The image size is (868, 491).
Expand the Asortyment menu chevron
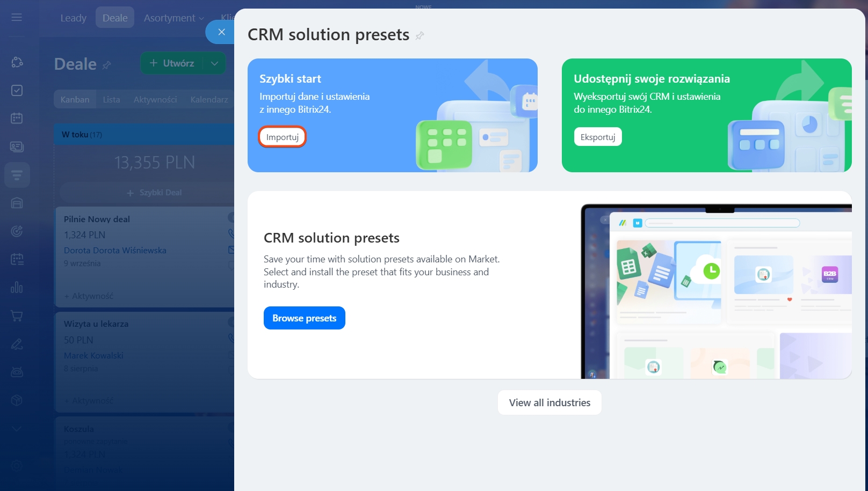point(201,18)
